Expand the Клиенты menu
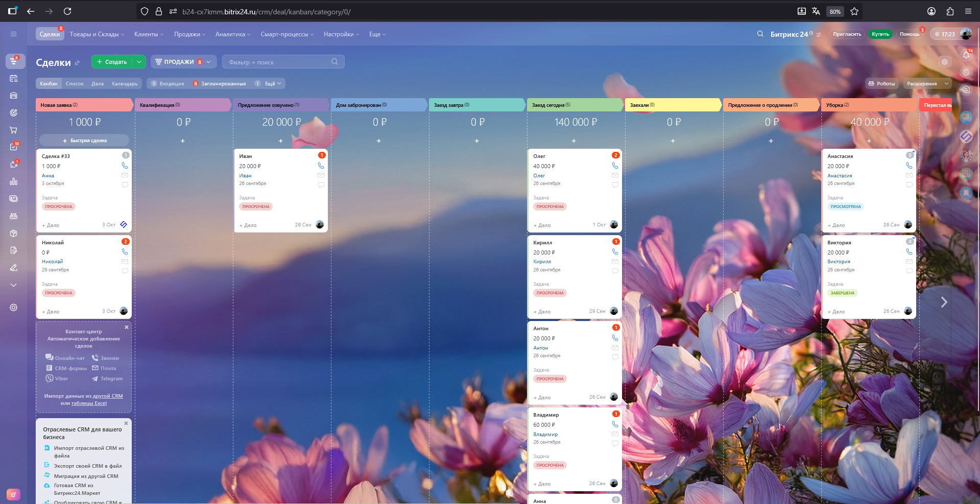The image size is (980, 504). tap(149, 34)
